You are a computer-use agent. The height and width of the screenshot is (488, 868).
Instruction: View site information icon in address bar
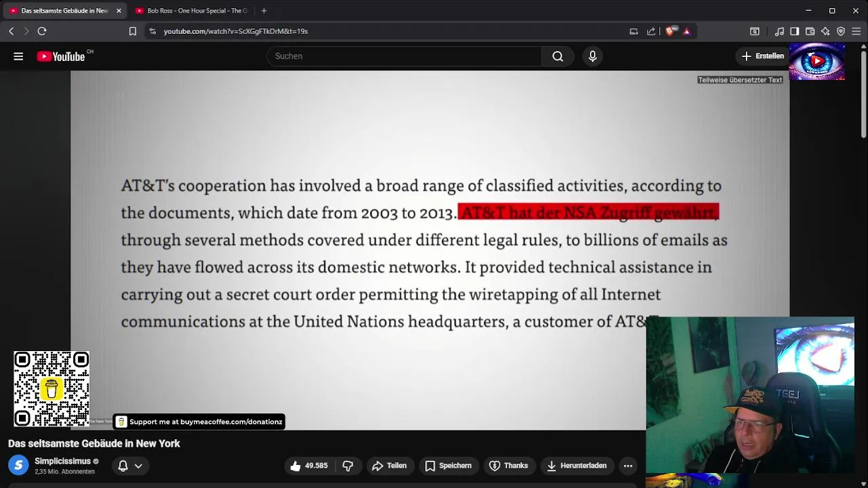pyautogui.click(x=153, y=31)
